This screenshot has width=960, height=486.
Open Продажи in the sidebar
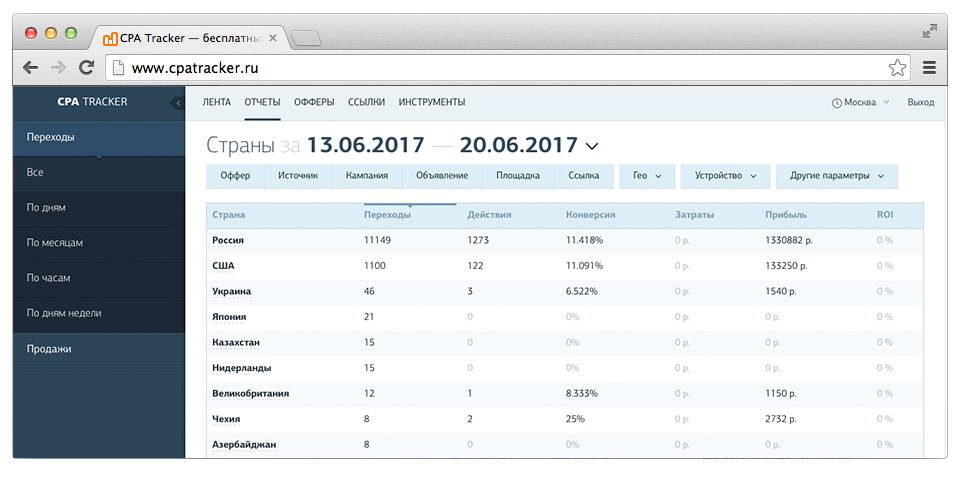[99, 350]
